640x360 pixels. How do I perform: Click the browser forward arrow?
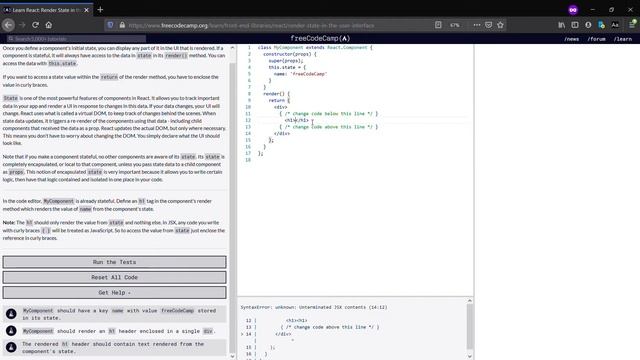22,25
